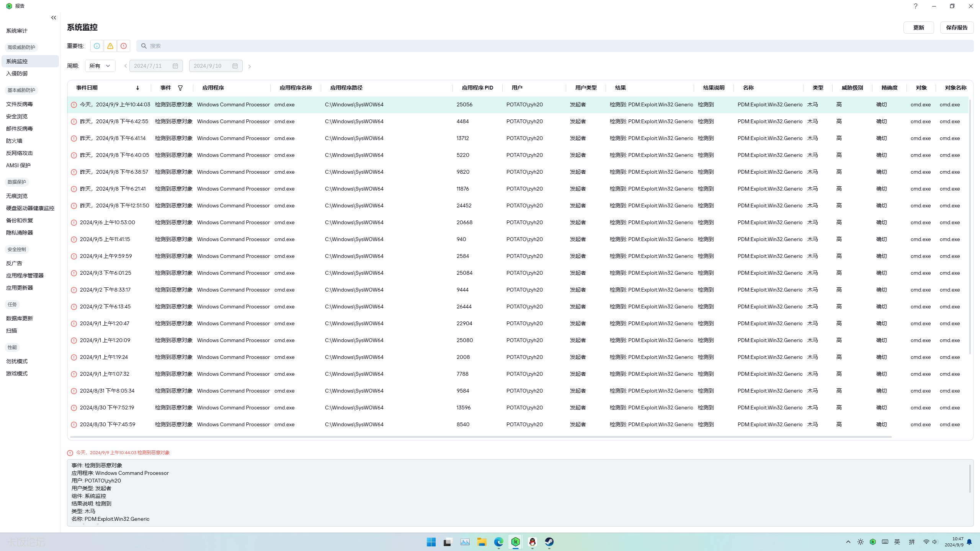Go to the previous period arrow
Image resolution: width=980 pixels, height=551 pixels.
pyautogui.click(x=125, y=66)
